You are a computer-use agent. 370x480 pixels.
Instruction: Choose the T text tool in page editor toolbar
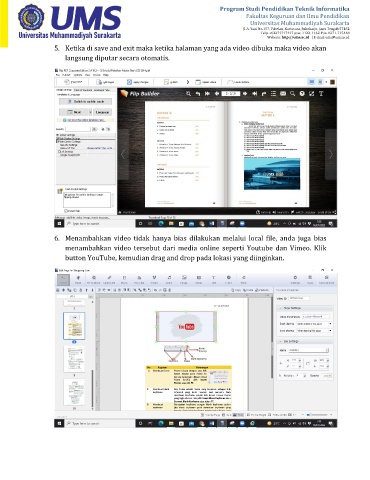tap(213, 278)
